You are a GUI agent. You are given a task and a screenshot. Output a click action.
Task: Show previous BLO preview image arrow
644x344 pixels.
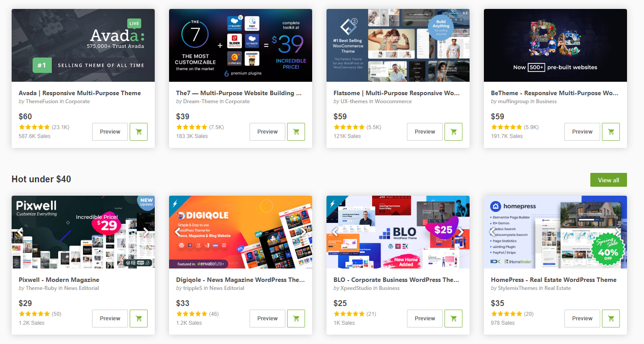pos(335,232)
